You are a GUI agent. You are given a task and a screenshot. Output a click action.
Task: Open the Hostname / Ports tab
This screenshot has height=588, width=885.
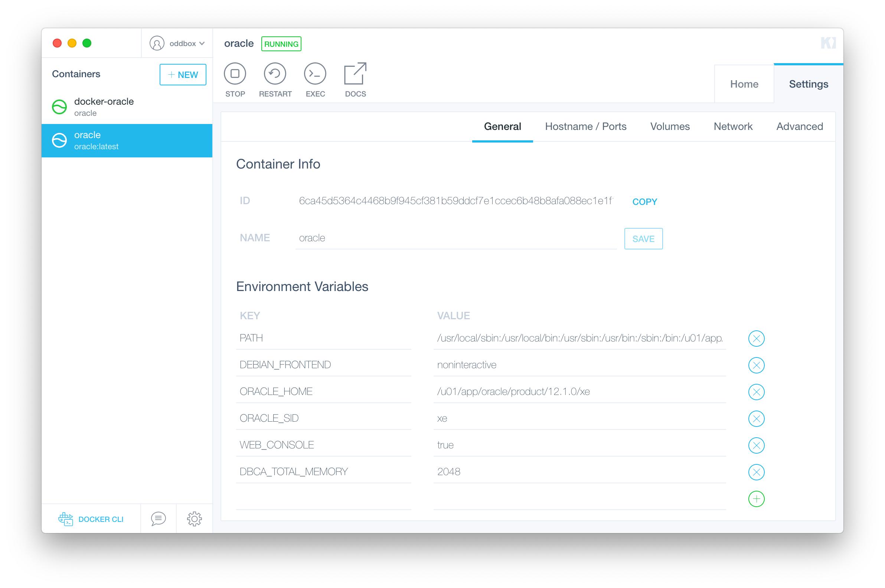tap(585, 126)
